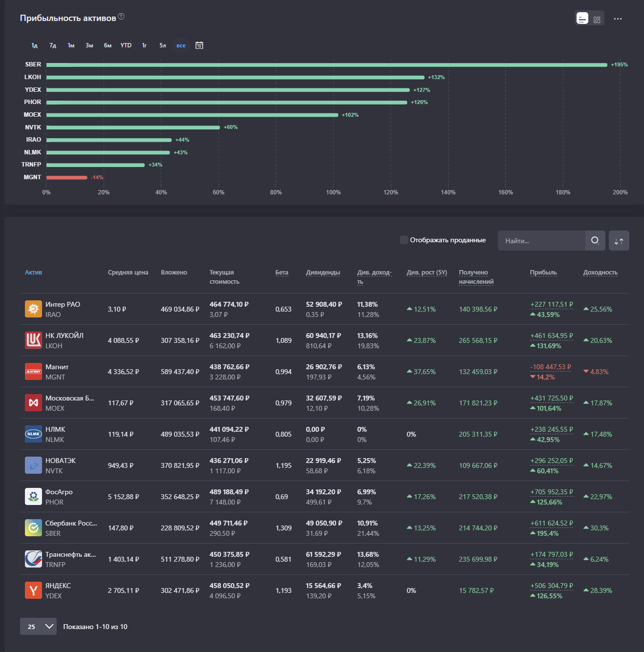Image resolution: width=644 pixels, height=652 pixels.
Task: Click the LKOH bar in the chart
Action: tap(236, 77)
